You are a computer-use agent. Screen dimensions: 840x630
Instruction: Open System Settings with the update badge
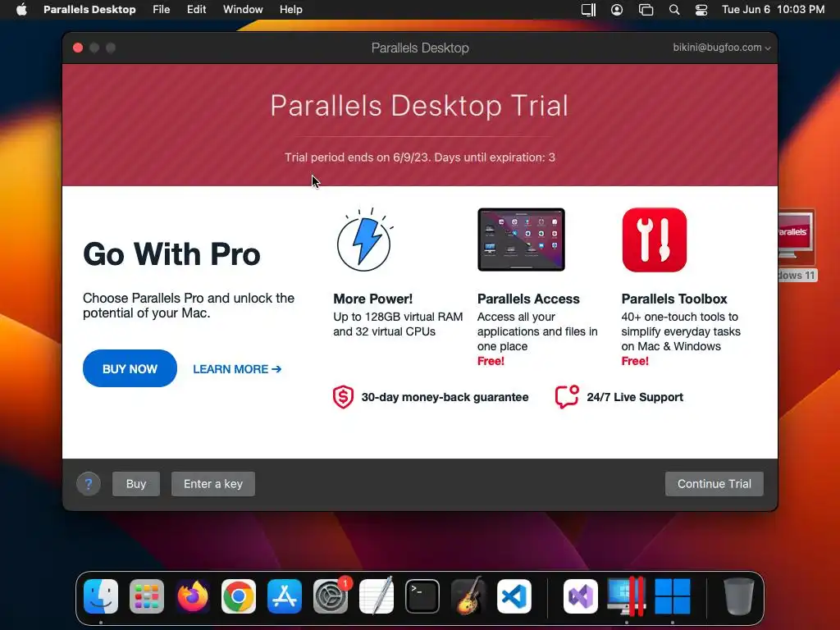tap(331, 596)
